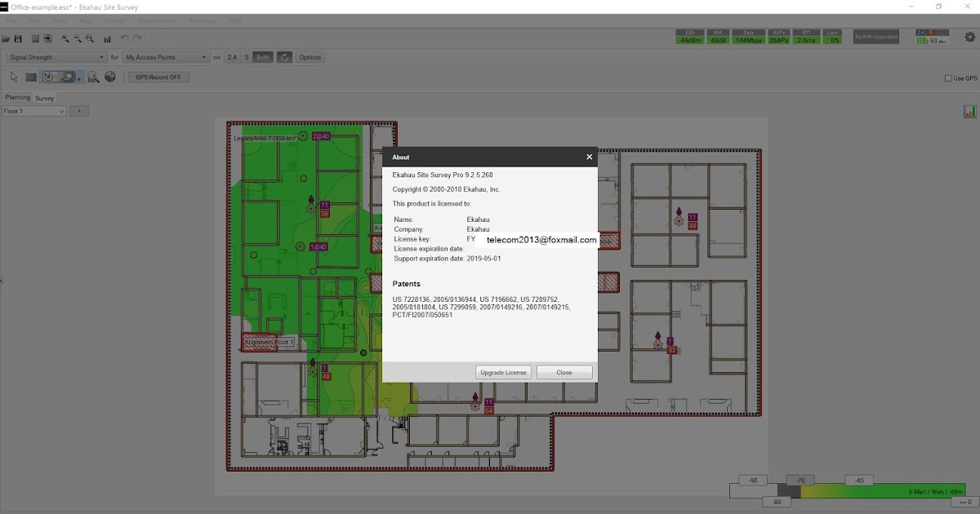Select the globe GPS map tool
Screen dimensions: 980x514
click(110, 77)
